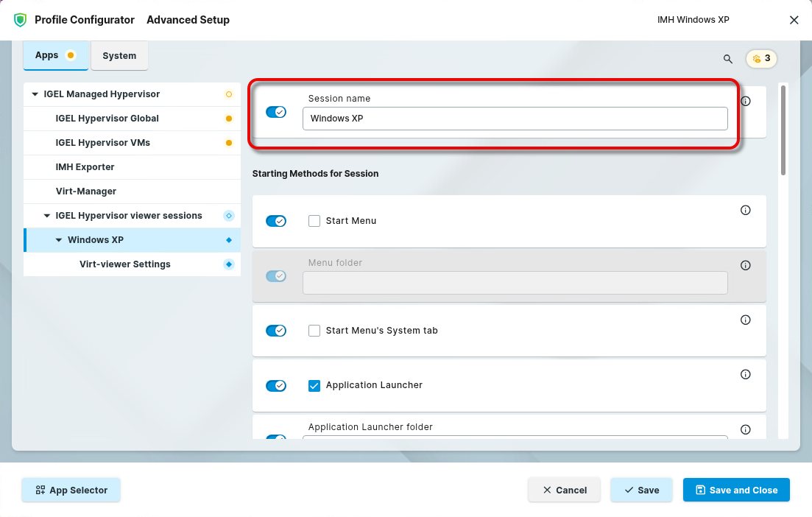Enable the Start Menu checkbox
812x517 pixels.
point(314,221)
